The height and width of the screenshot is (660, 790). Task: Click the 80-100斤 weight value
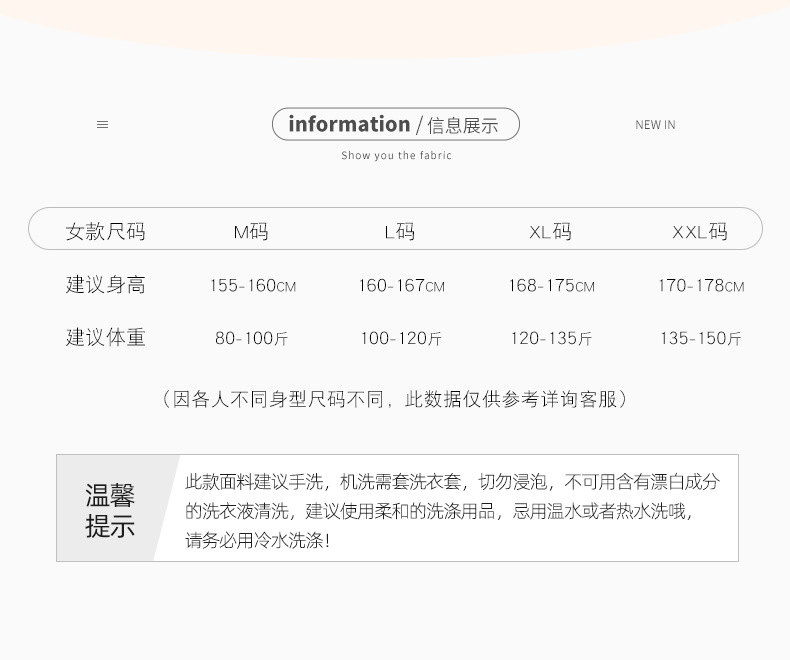[251, 338]
